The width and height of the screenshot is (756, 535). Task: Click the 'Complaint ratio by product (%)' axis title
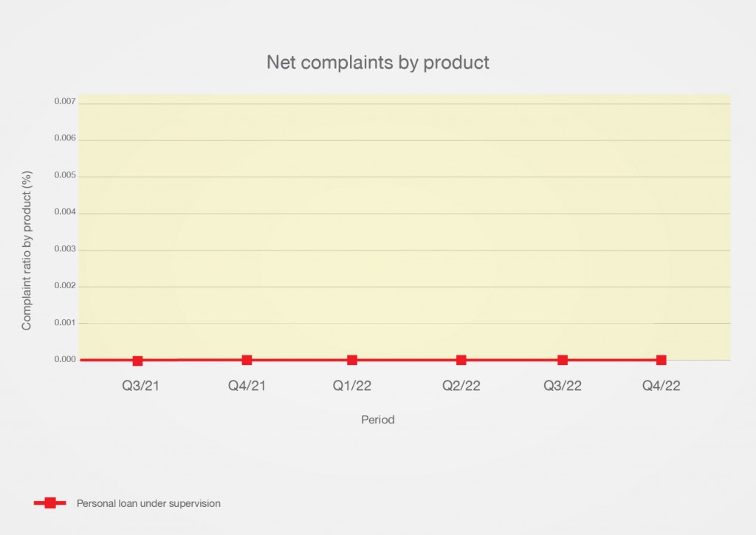[27, 249]
